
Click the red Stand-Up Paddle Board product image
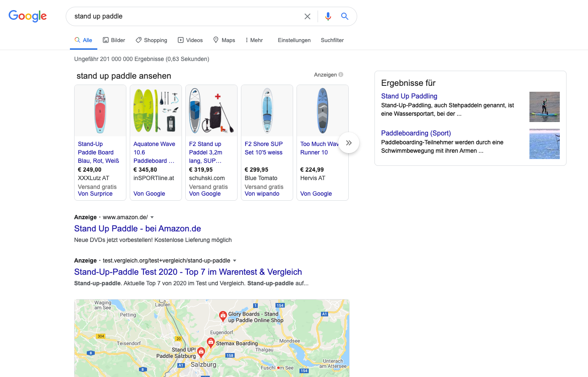click(x=100, y=111)
